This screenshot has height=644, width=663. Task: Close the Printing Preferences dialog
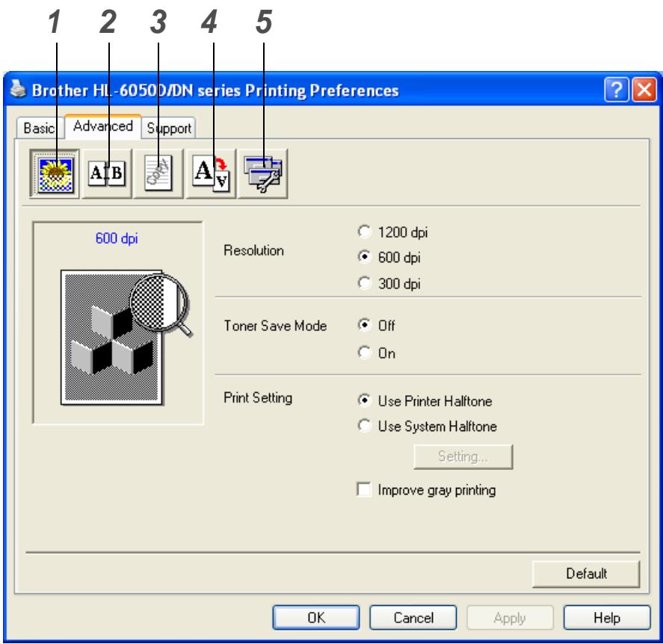[x=644, y=90]
